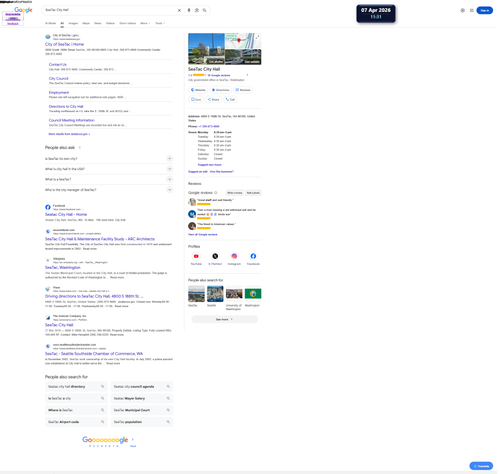Clear the search box with the X icon
The width and height of the screenshot is (500, 474).
[x=179, y=10]
